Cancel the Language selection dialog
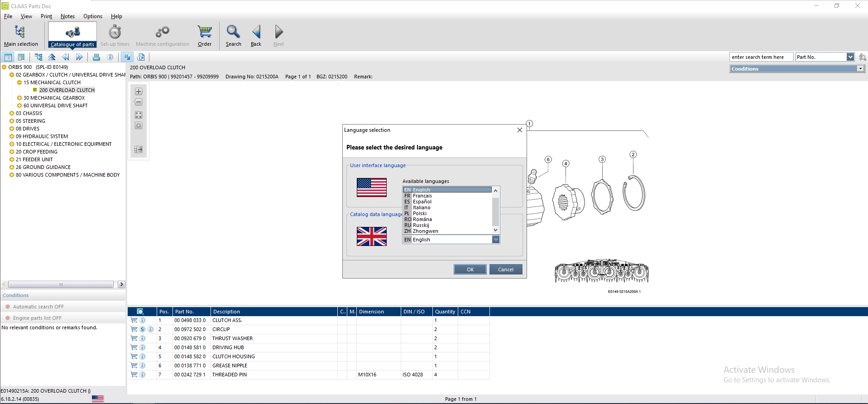The image size is (868, 404). click(x=506, y=269)
